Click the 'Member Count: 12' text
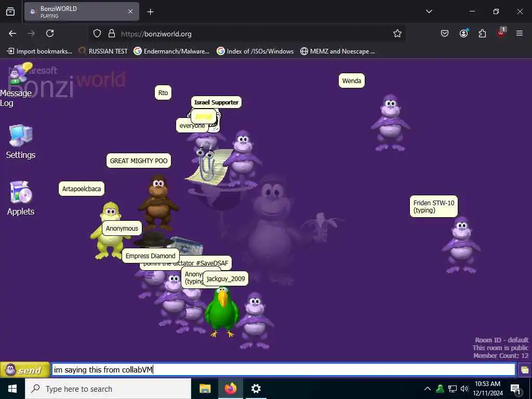This screenshot has height=399, width=532. click(x=501, y=355)
